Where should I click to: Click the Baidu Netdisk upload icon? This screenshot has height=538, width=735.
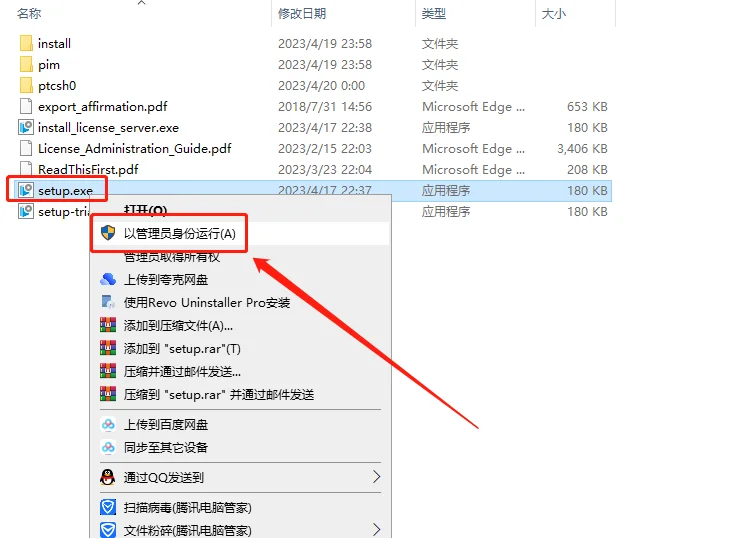(108, 425)
